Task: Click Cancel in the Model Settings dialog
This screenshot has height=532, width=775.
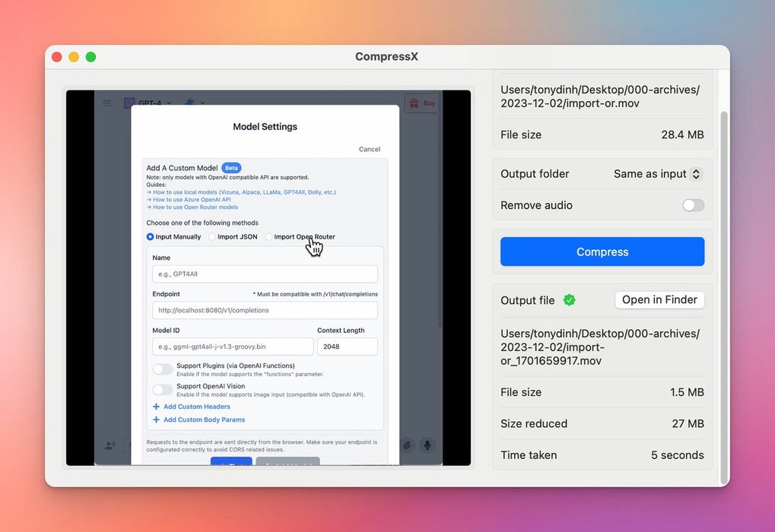Action: [x=369, y=149]
